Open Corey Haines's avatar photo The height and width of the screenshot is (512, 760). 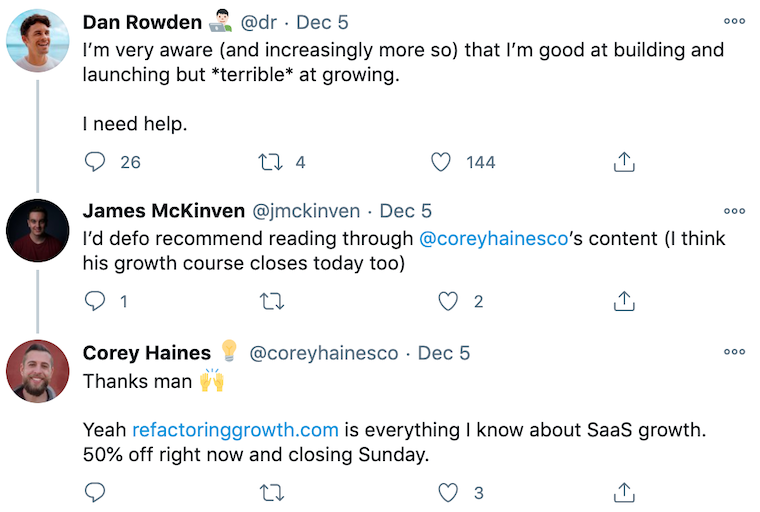(x=37, y=372)
